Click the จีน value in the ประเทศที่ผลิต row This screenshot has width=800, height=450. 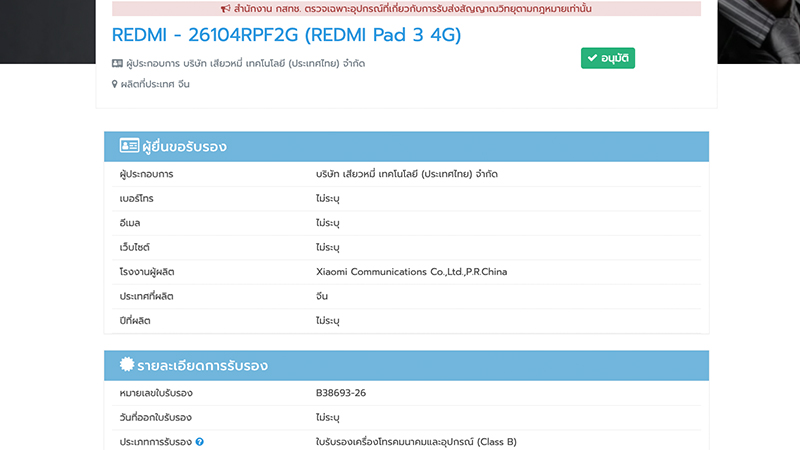click(x=321, y=296)
